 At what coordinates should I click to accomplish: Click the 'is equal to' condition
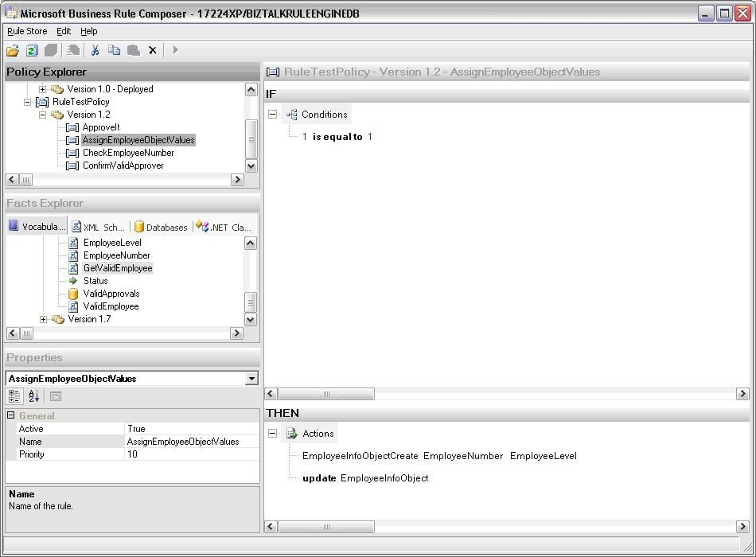coord(337,137)
